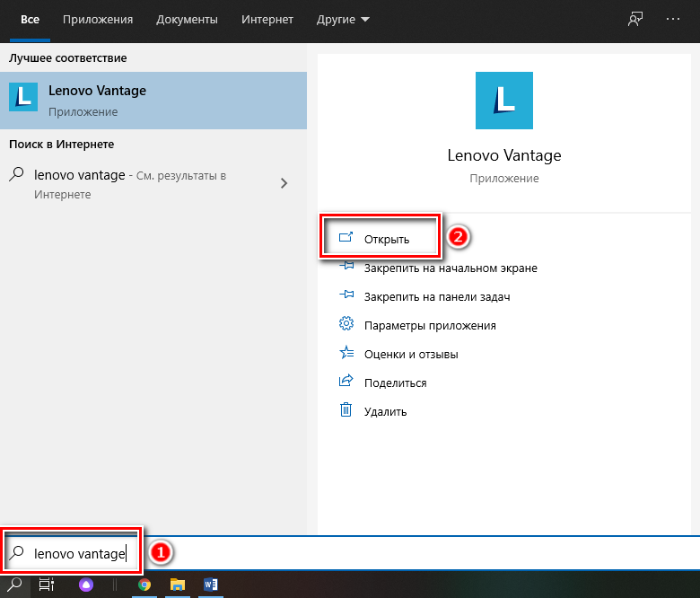Click Открыть to launch the app
Screen dimensions: 700x598
pos(387,240)
